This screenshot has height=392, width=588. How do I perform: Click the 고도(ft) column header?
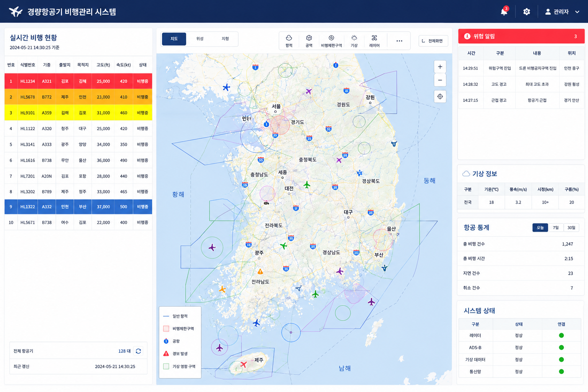pyautogui.click(x=103, y=65)
